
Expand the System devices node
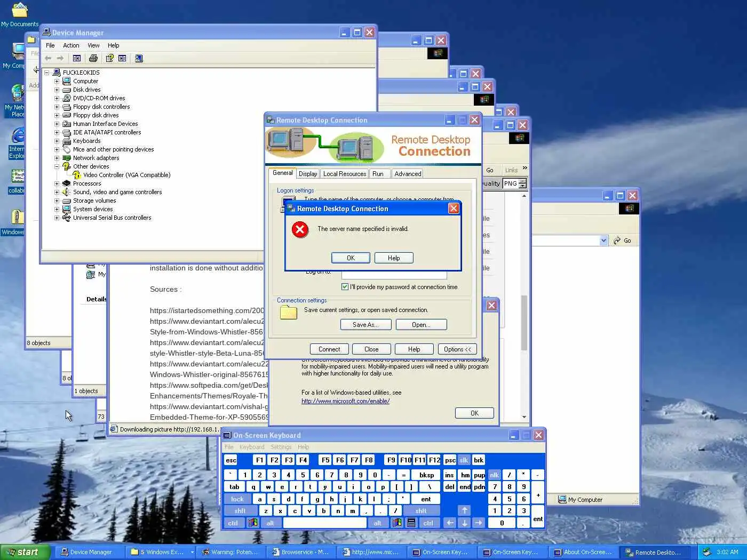pyautogui.click(x=57, y=209)
